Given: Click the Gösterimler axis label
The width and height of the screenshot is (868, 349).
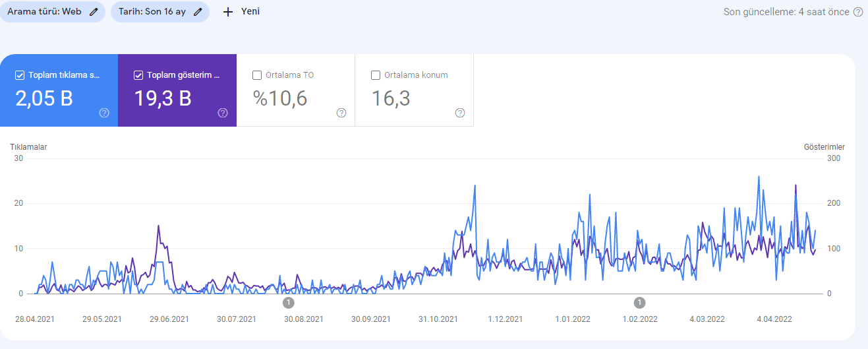Looking at the screenshot, I should click(x=825, y=147).
